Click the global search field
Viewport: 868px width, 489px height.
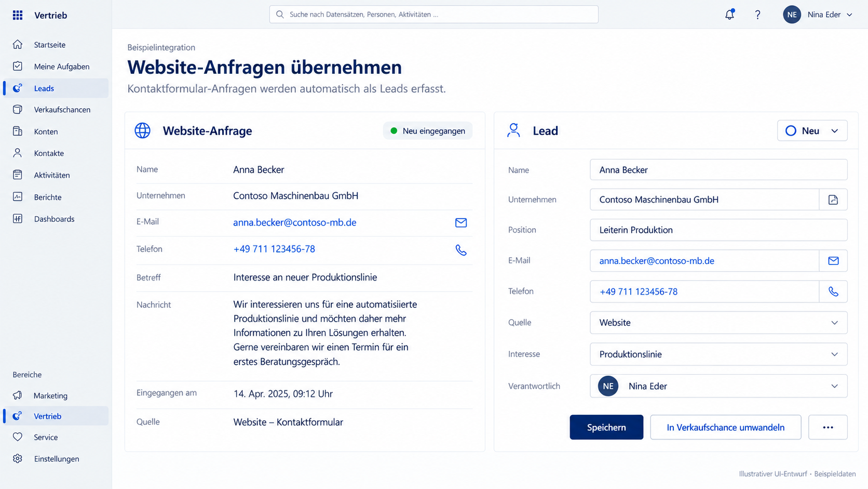tap(433, 15)
